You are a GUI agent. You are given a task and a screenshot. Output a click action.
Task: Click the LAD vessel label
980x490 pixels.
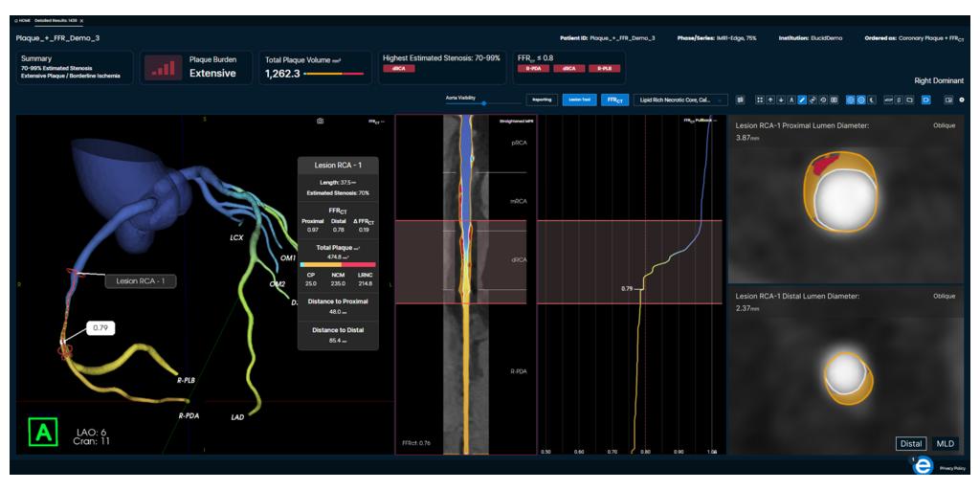tap(237, 417)
